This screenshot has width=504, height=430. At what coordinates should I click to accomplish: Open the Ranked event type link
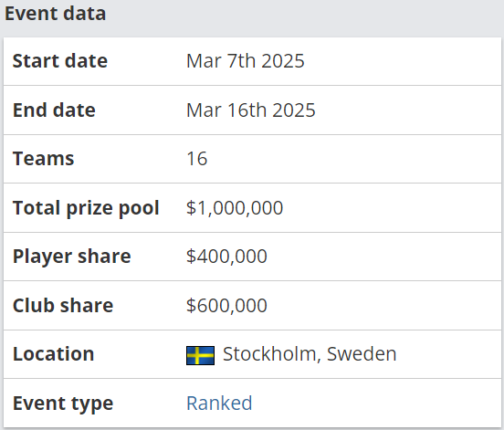[219, 403]
